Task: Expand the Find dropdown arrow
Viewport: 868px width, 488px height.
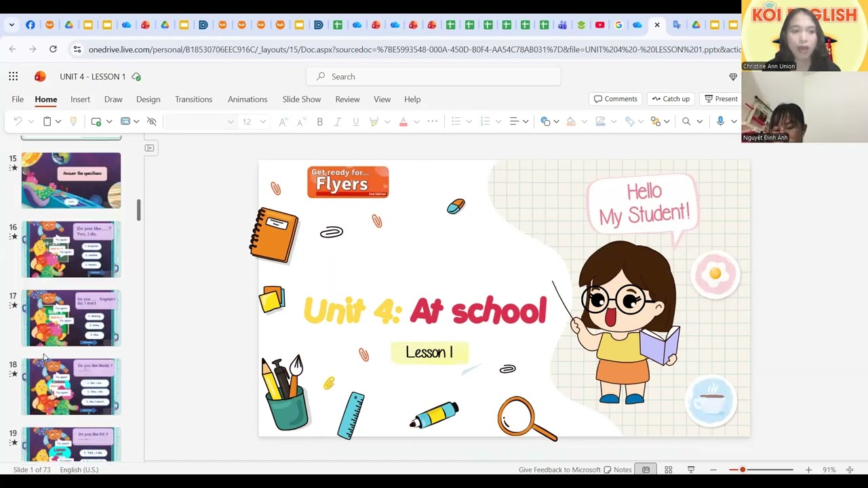Action: 699,121
